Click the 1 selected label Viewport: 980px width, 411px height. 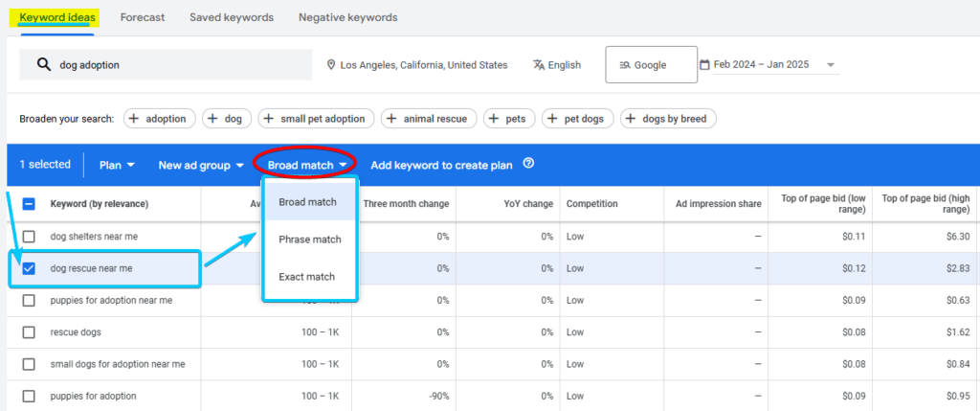pyautogui.click(x=45, y=165)
